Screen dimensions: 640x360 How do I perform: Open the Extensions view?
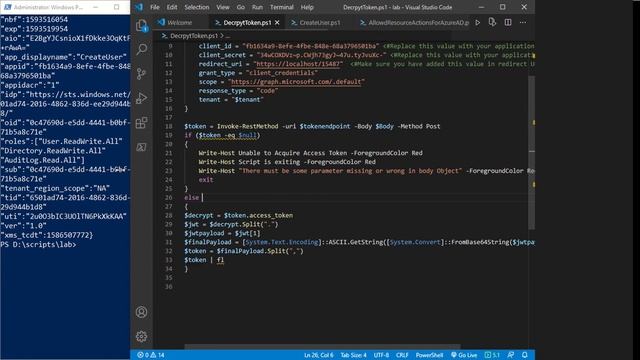pyautogui.click(x=142, y=122)
